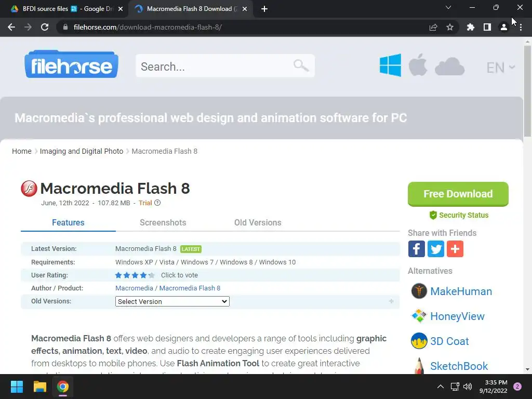Open the EN language dropdown
Screen dimensions: 532x399
click(x=501, y=68)
